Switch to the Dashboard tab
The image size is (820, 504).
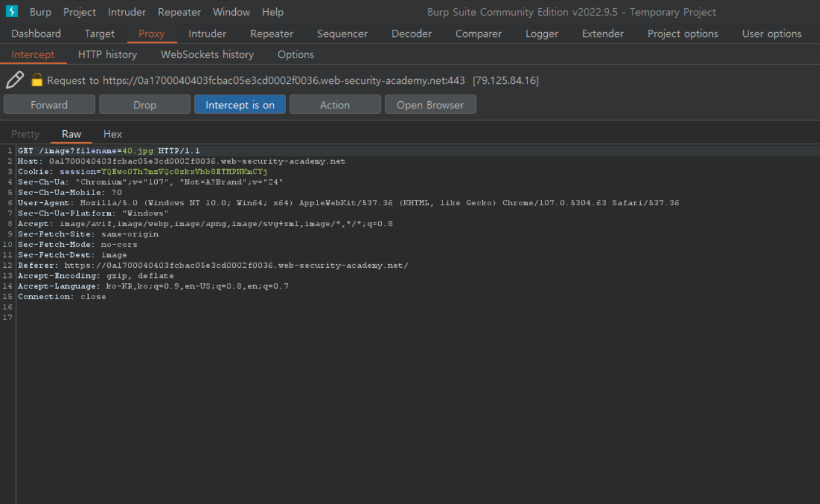(x=36, y=34)
